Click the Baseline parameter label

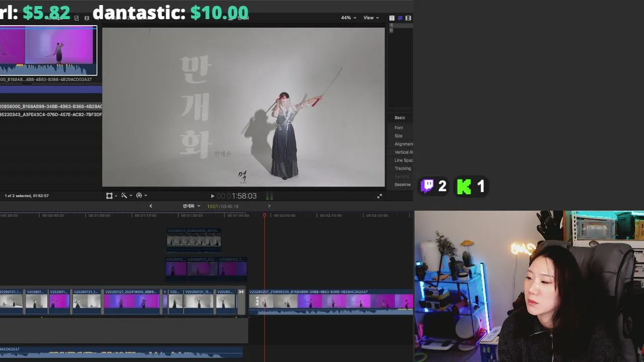(403, 185)
